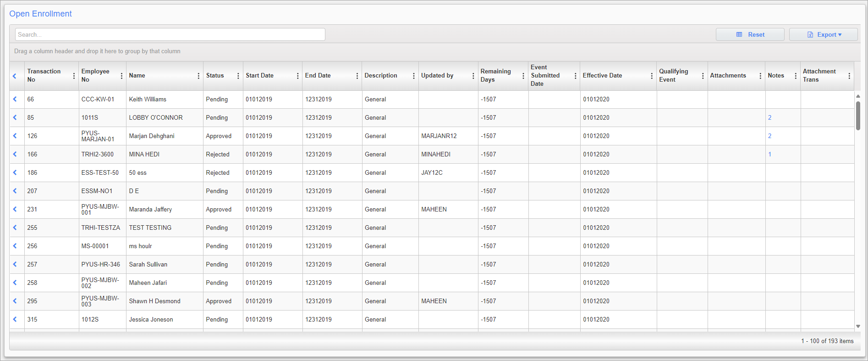Screen dimensions: 868x361
Task: Open column menu for Effective Date
Action: click(x=652, y=76)
